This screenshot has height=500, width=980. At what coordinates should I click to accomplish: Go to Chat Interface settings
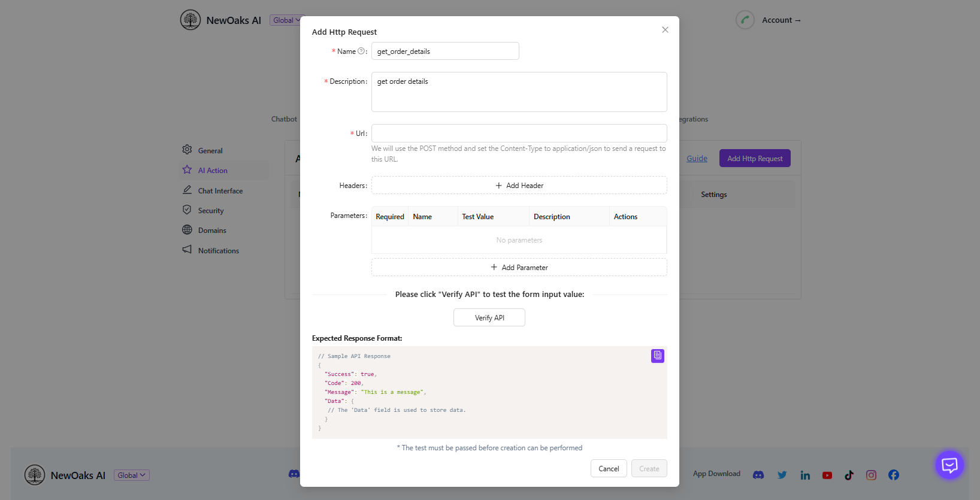(x=220, y=191)
